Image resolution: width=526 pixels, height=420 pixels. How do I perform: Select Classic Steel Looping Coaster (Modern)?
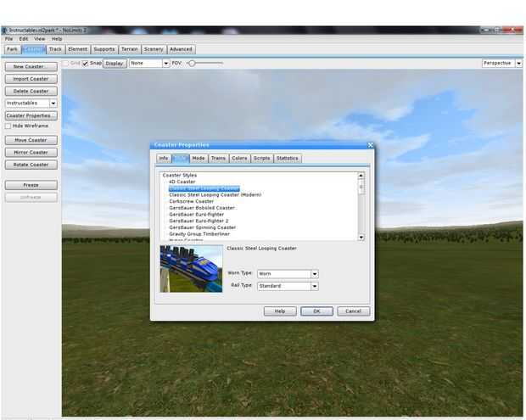(215, 195)
